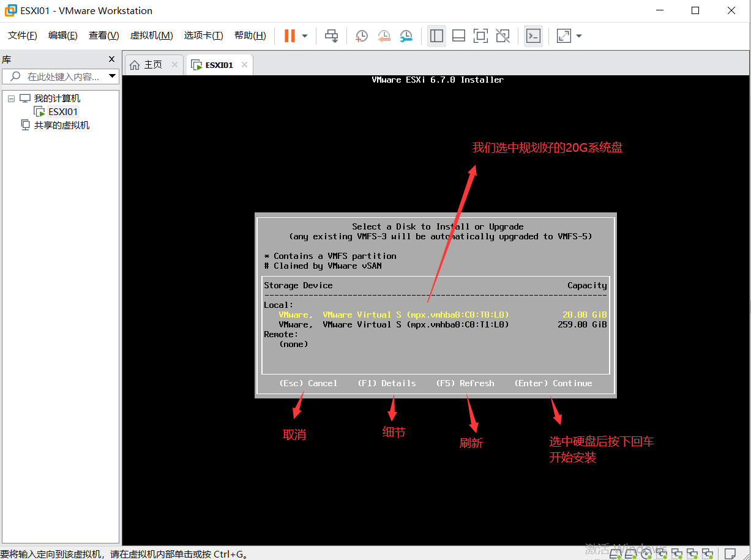Click the stretch guest display icon
Screen dimensions: 751x560
click(x=564, y=36)
